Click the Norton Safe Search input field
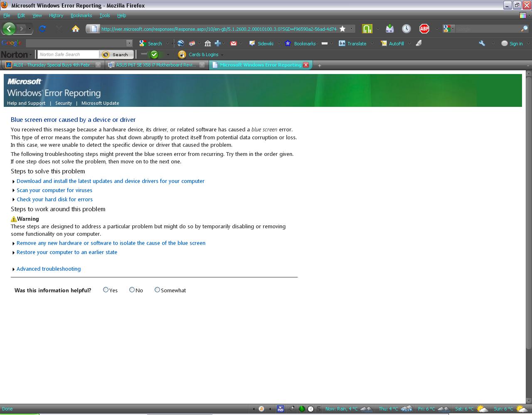Image resolution: width=532 pixels, height=415 pixels. coord(68,54)
